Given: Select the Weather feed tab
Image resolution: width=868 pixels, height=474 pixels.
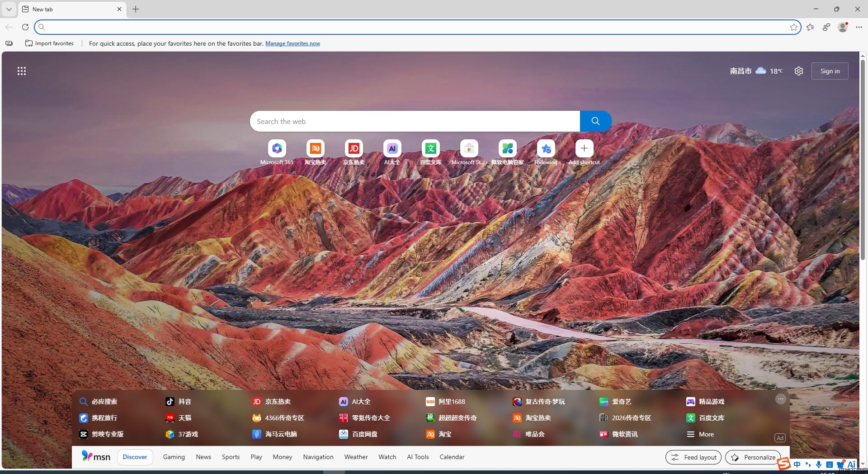Looking at the screenshot, I should click(356, 457).
